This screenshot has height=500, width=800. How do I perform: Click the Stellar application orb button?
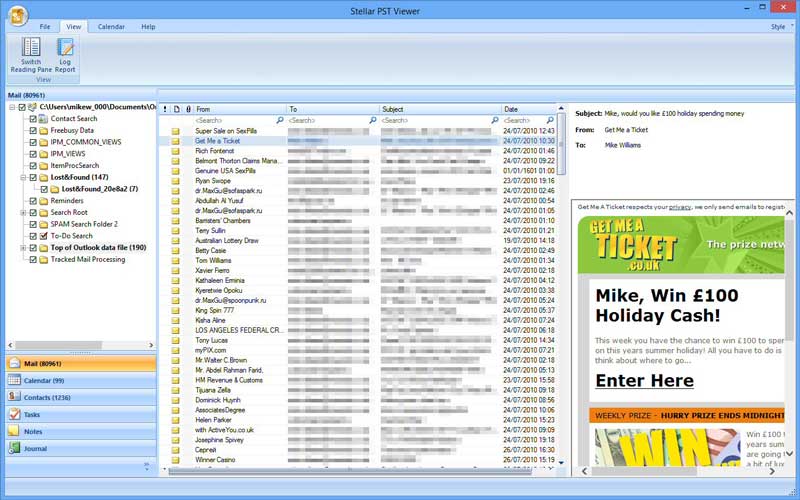18,16
